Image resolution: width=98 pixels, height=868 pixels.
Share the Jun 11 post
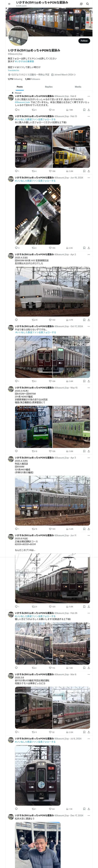point(89,607)
